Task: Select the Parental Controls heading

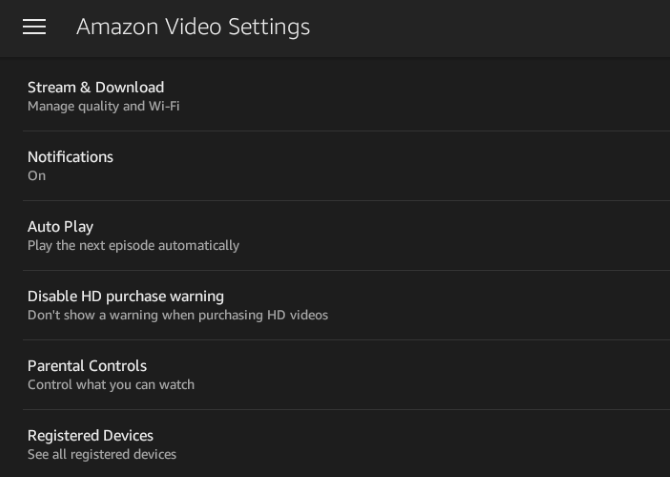Action: [87, 366]
